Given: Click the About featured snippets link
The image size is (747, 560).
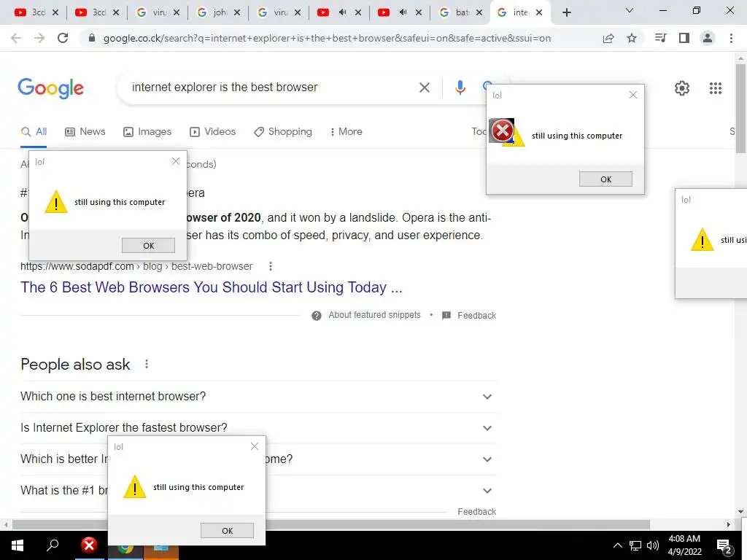Looking at the screenshot, I should coord(374,315).
